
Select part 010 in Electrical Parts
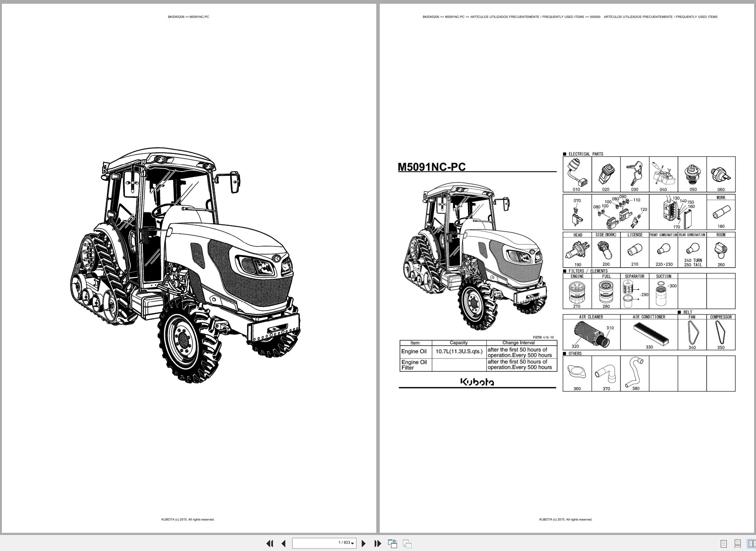577,174
